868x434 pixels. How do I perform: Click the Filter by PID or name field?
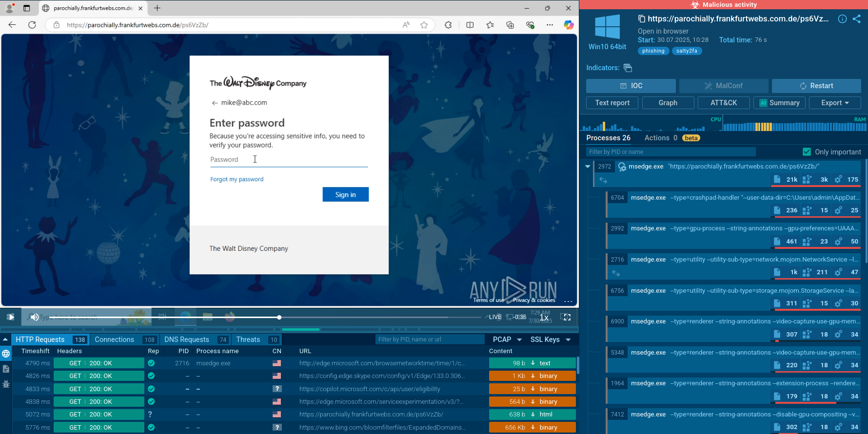pos(671,152)
